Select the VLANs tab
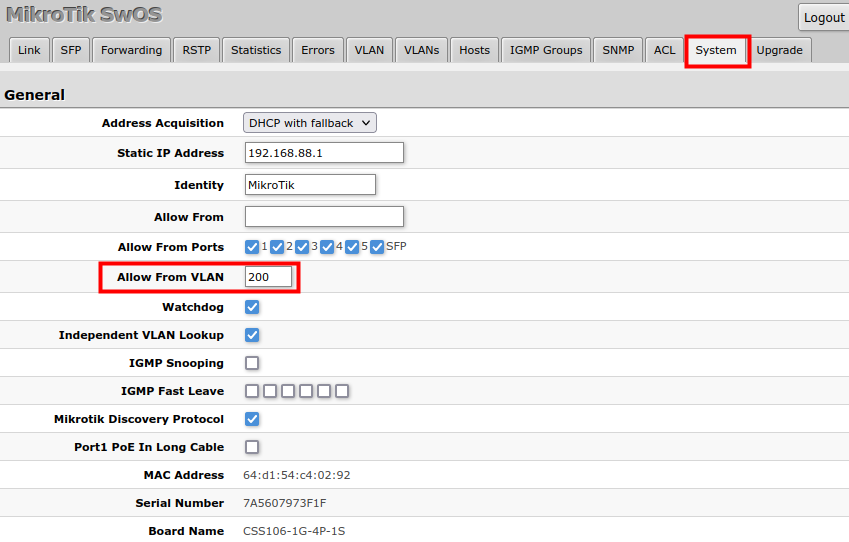 421,50
